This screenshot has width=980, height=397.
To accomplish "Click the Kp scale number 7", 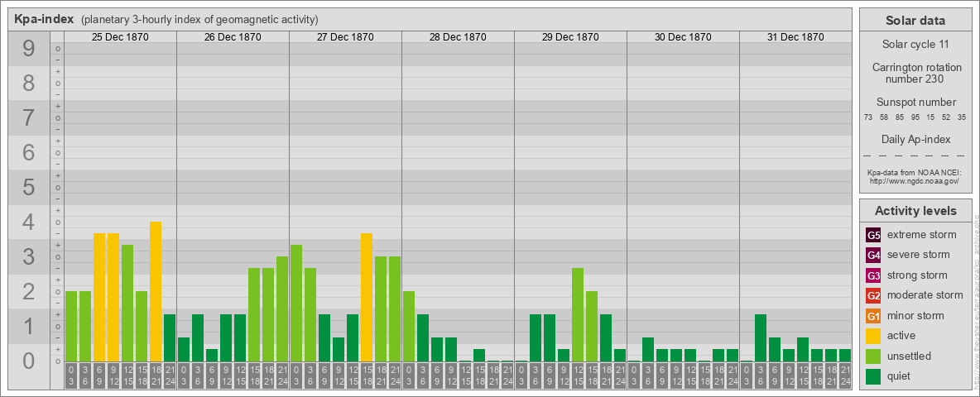I will pyautogui.click(x=28, y=118).
